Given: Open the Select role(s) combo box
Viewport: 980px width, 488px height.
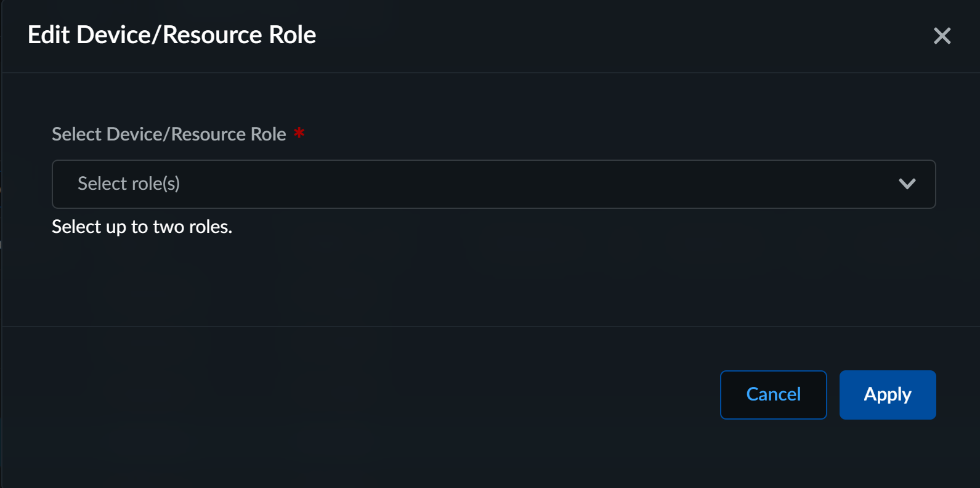Looking at the screenshot, I should pos(493,184).
